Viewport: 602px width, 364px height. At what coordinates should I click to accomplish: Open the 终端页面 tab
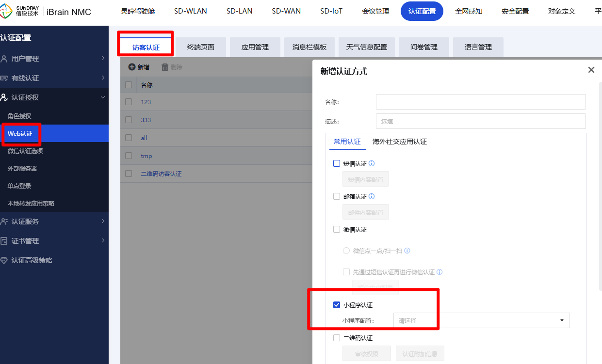[200, 47]
